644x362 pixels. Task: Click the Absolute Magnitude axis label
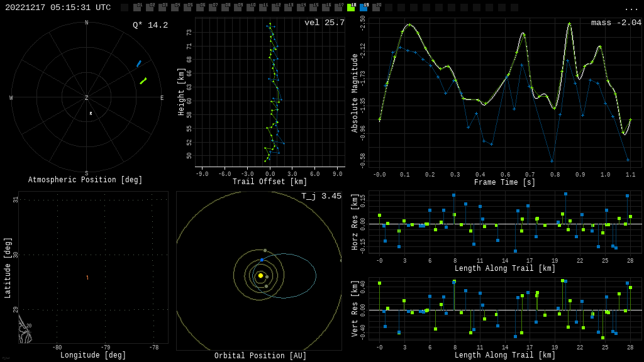(355, 93)
